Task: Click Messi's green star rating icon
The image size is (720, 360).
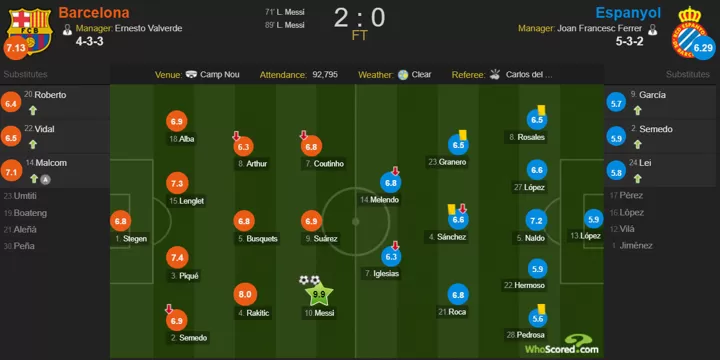Action: click(319, 295)
